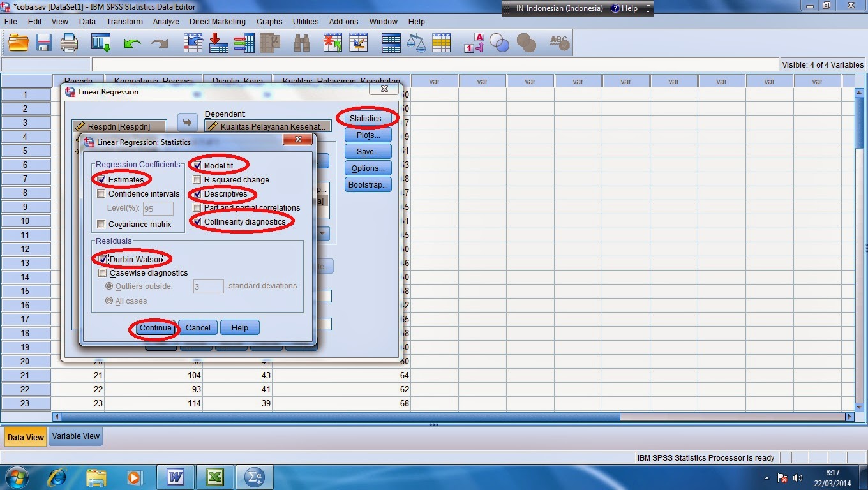Click the Use variable sets overlapping circles icon
Image resolution: width=868 pixels, height=490 pixels.
(x=500, y=43)
